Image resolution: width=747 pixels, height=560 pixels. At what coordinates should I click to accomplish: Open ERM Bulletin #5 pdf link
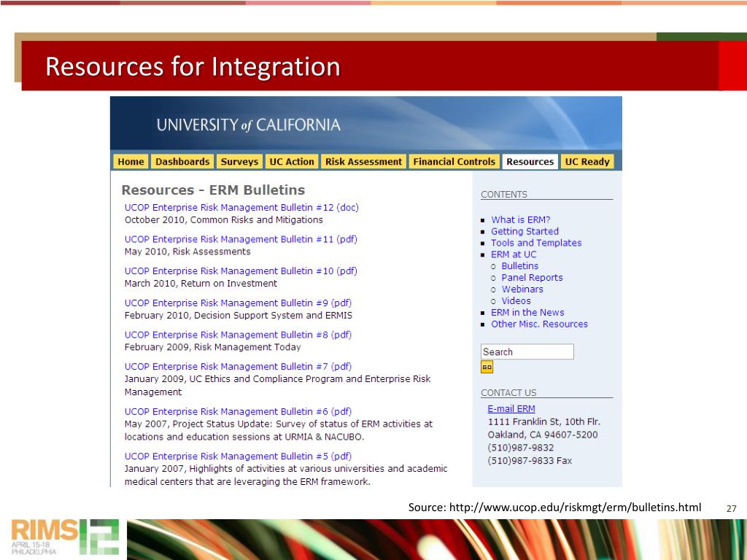238,456
